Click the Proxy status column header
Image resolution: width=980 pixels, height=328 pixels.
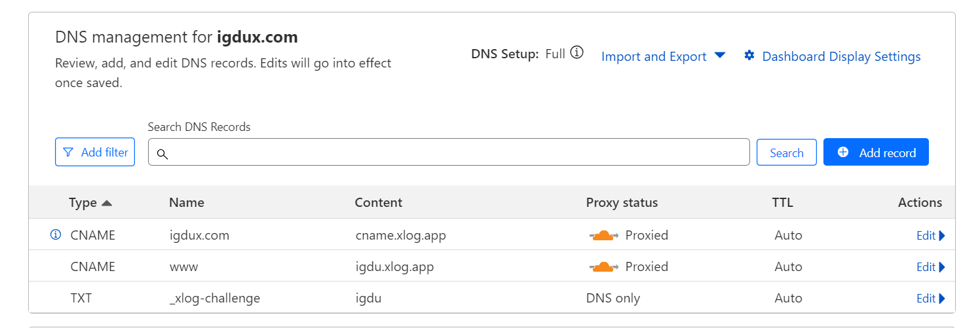tap(622, 203)
